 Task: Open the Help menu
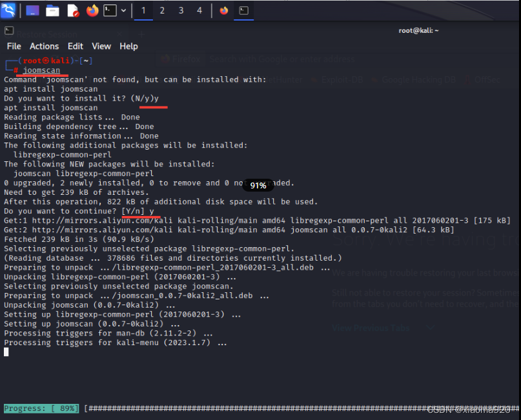(x=128, y=46)
